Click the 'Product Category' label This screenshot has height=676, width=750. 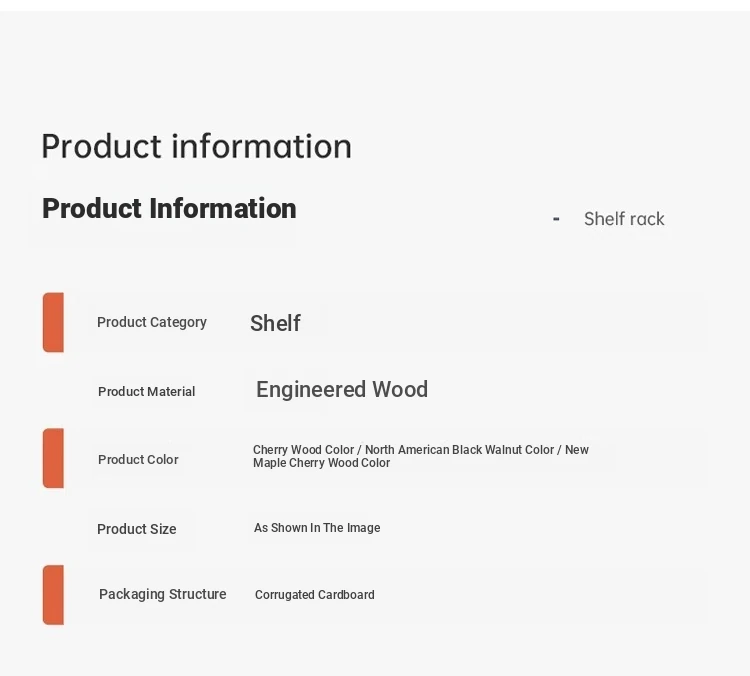pos(152,322)
